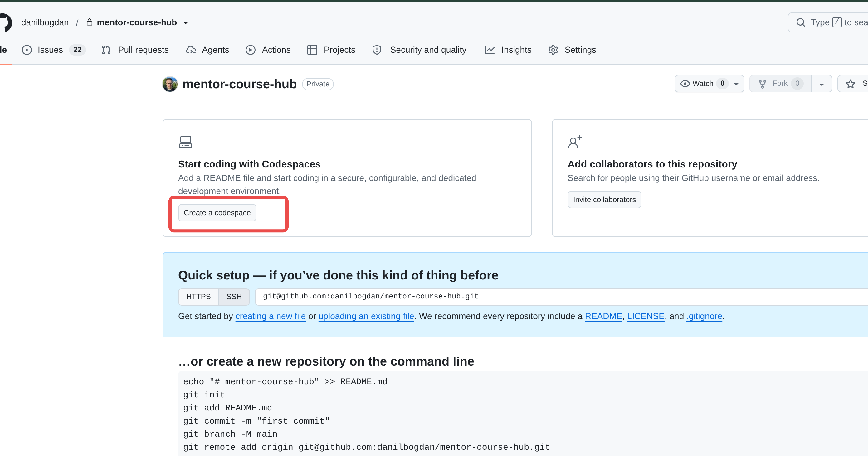Open the Pull requests tab

pyautogui.click(x=135, y=50)
